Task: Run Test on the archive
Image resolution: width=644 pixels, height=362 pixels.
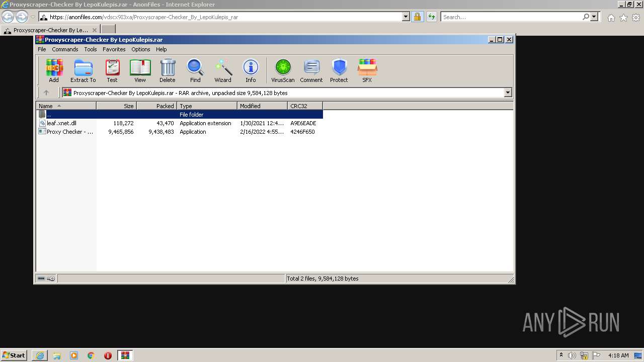Action: tap(112, 70)
